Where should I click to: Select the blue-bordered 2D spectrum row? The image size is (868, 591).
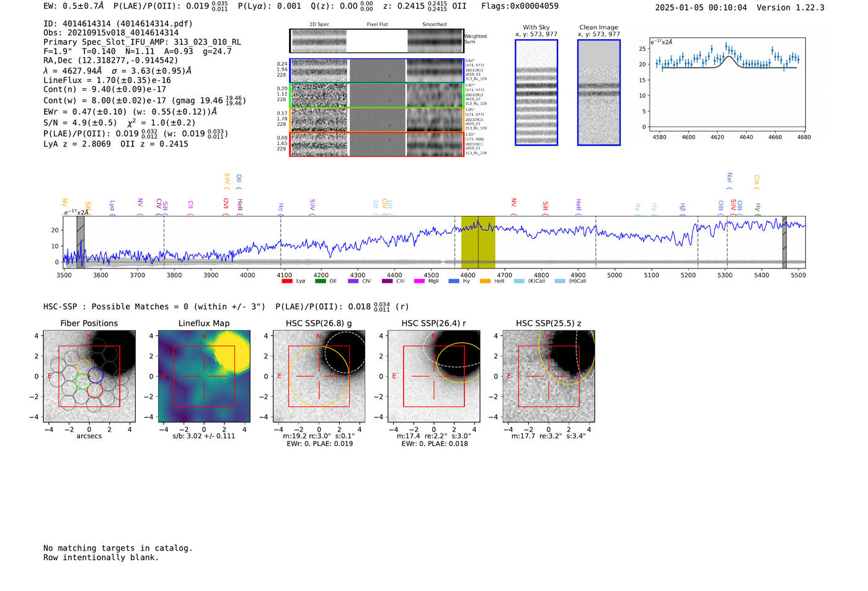[377, 71]
